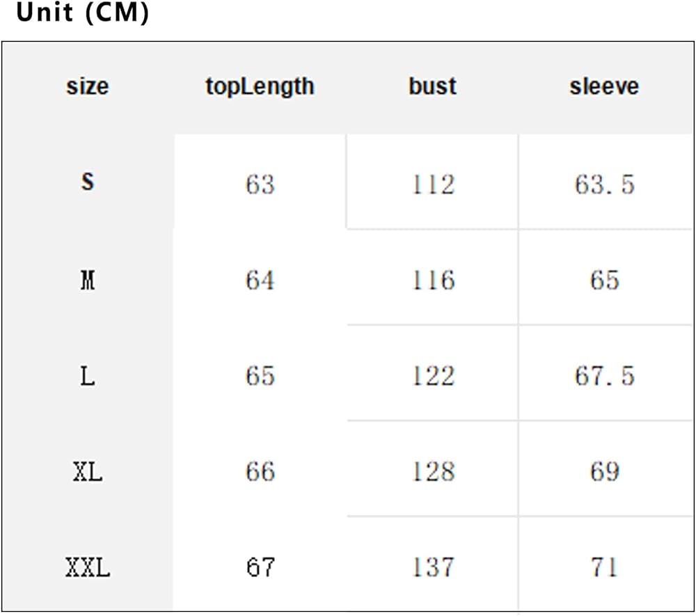This screenshot has width=696, height=616.
Task: Click the sleeve value 69
Action: (x=604, y=472)
